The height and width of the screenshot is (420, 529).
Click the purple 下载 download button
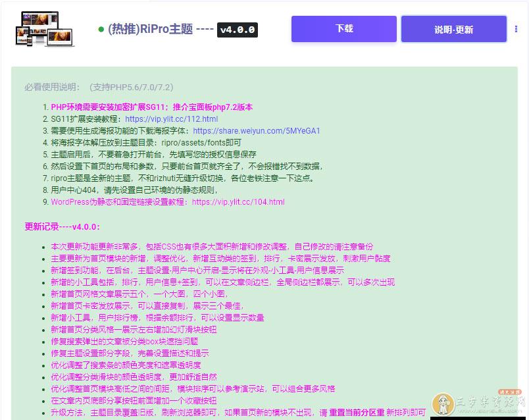344,29
